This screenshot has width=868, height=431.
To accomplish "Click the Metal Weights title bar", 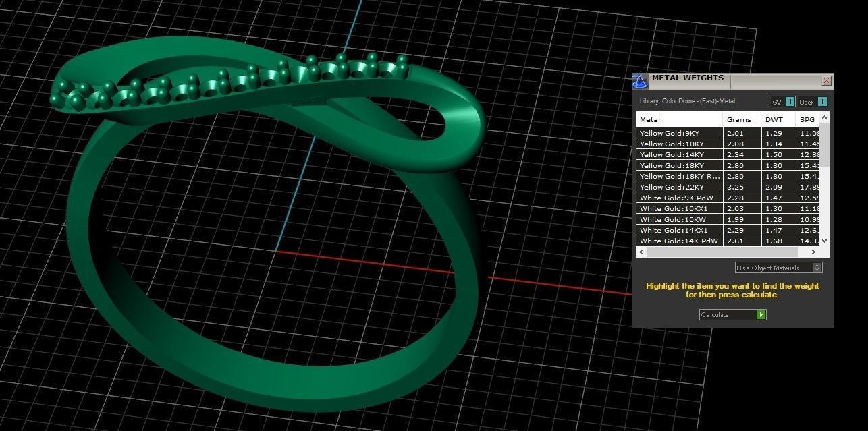I will (x=734, y=81).
